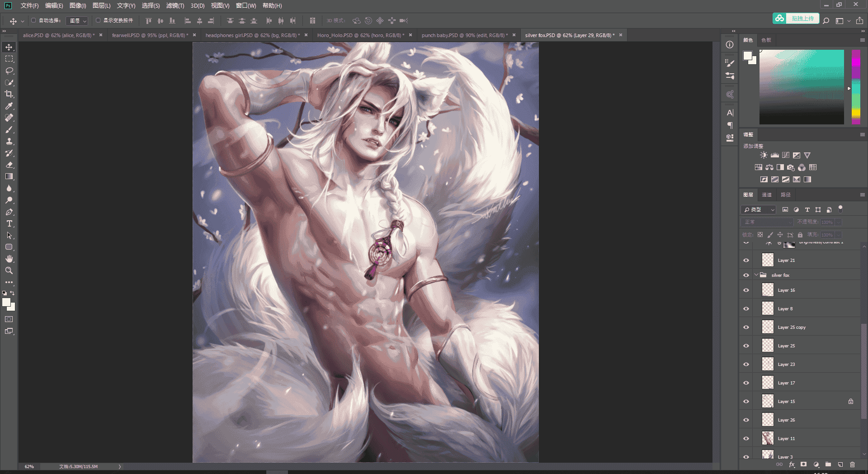Close the punch baby.PSD tab
This screenshot has width=868, height=474.
click(x=514, y=35)
